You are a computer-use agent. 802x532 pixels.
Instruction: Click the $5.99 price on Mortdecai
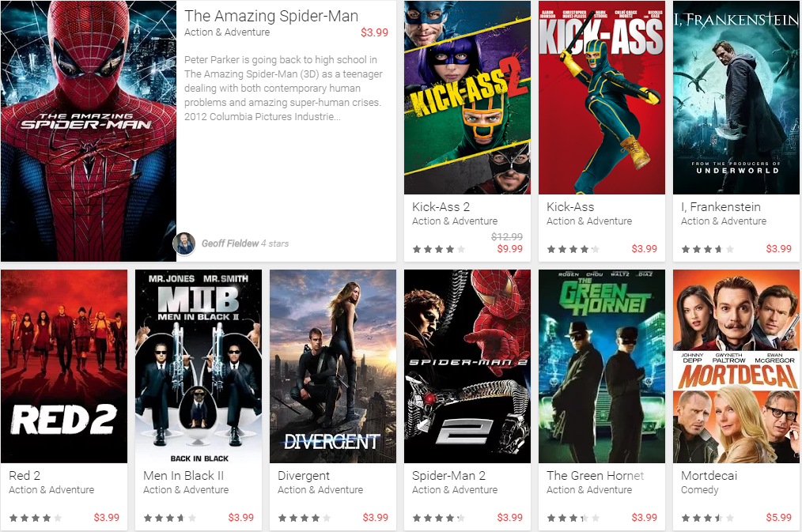[x=778, y=518]
